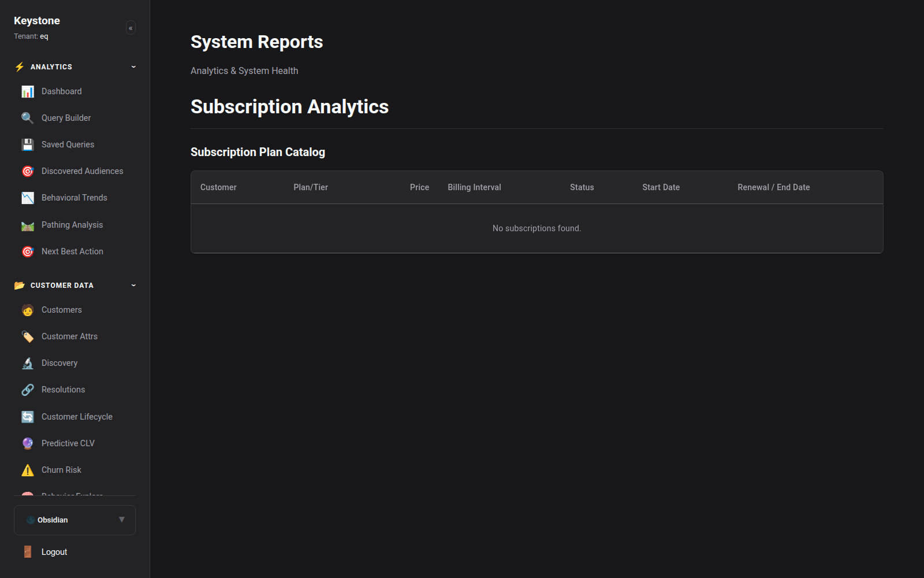Go to Next Best Action
Image resolution: width=924 pixels, height=578 pixels.
click(73, 251)
